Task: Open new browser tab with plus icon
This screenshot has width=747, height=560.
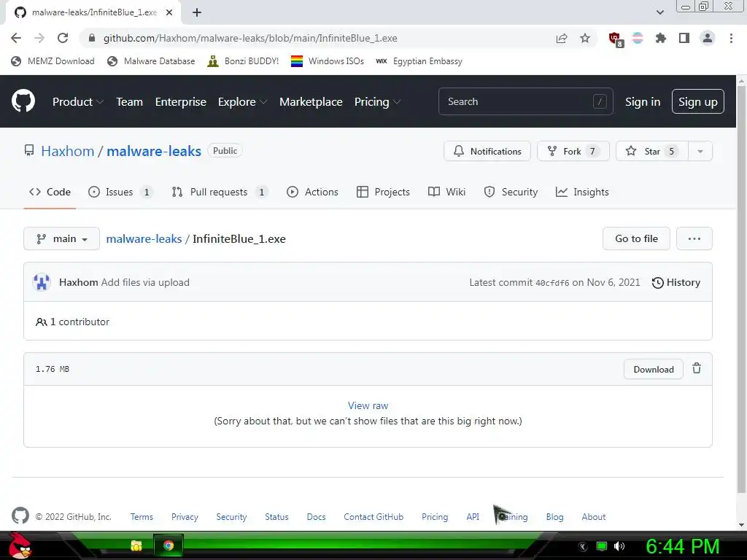Action: [197, 12]
